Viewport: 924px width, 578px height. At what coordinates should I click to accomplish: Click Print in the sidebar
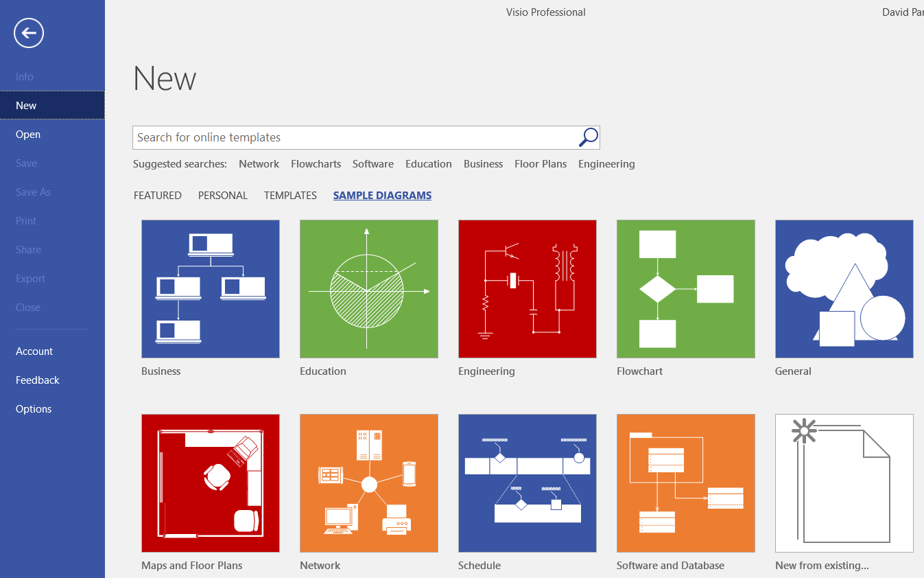pyautogui.click(x=52, y=221)
